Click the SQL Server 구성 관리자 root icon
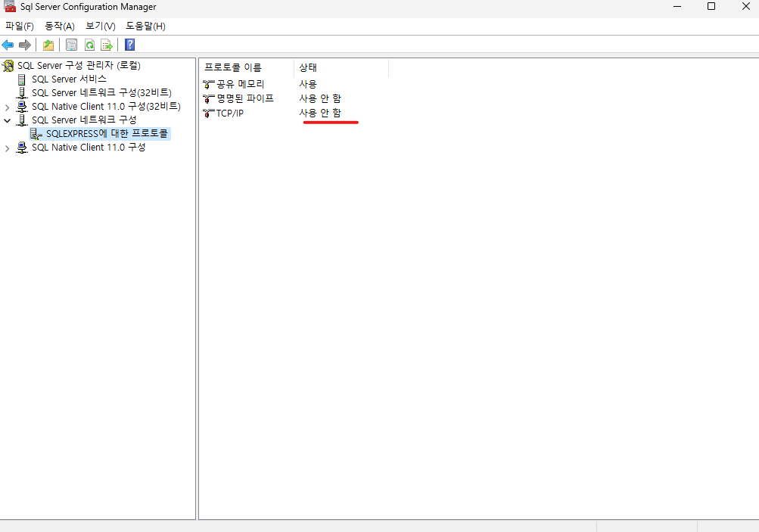The image size is (759, 532). coord(8,65)
